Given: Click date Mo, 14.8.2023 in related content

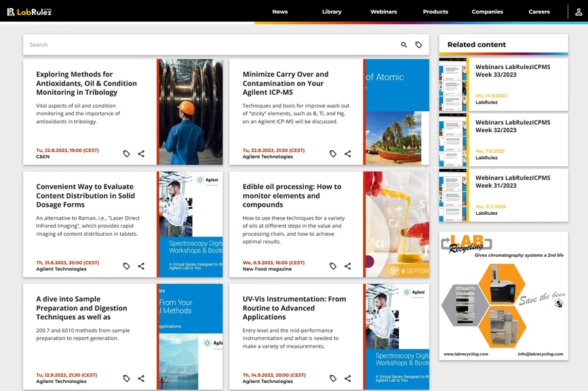Looking at the screenshot, I should [x=491, y=96].
